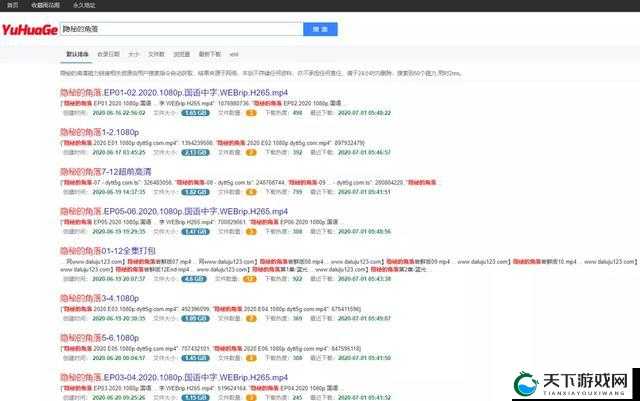
Task: Click the orange file-count badge of the EP05-06 result
Action: tap(251, 232)
